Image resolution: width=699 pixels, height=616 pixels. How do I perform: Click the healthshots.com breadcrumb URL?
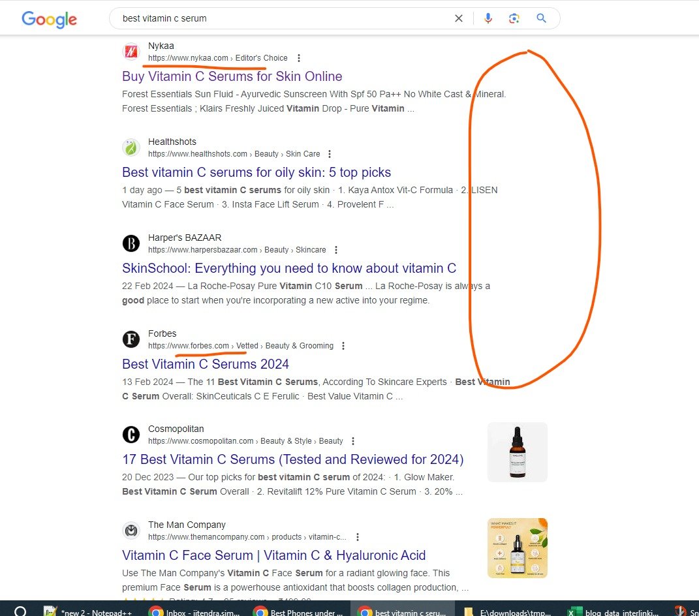[x=234, y=154]
